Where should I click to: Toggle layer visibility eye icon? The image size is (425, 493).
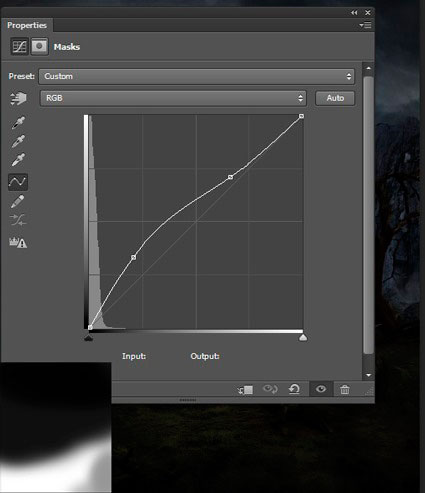tap(321, 389)
